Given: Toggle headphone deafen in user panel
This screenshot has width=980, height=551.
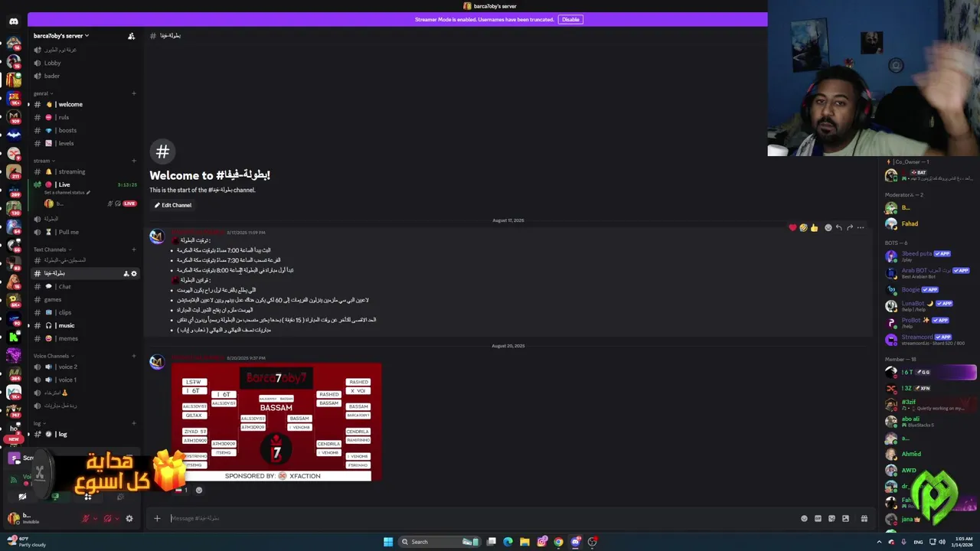Looking at the screenshot, I should (x=107, y=518).
